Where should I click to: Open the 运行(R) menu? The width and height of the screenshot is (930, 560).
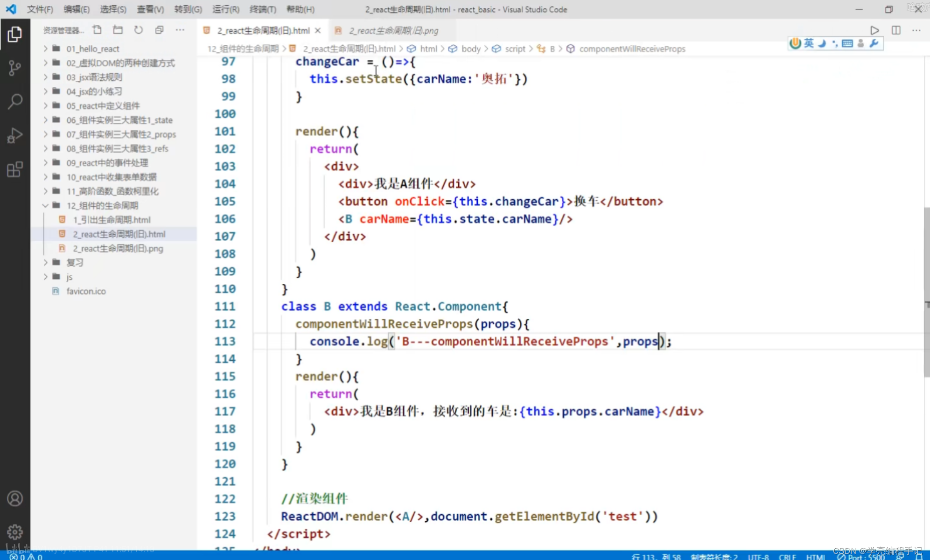tap(226, 9)
